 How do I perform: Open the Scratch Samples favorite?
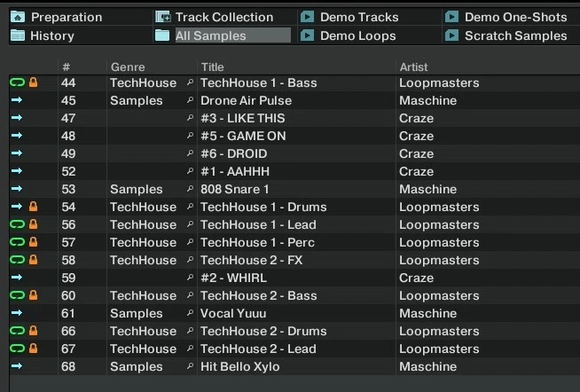[x=515, y=35]
